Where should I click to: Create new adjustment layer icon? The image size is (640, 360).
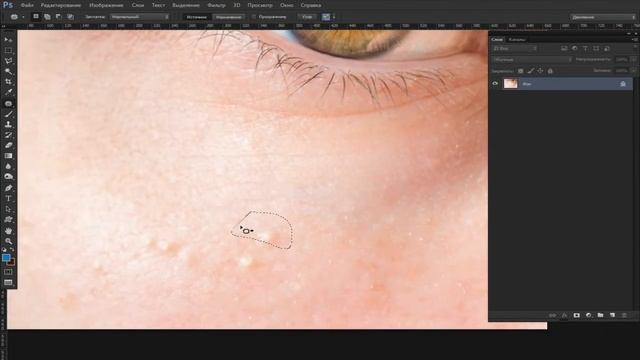click(589, 315)
